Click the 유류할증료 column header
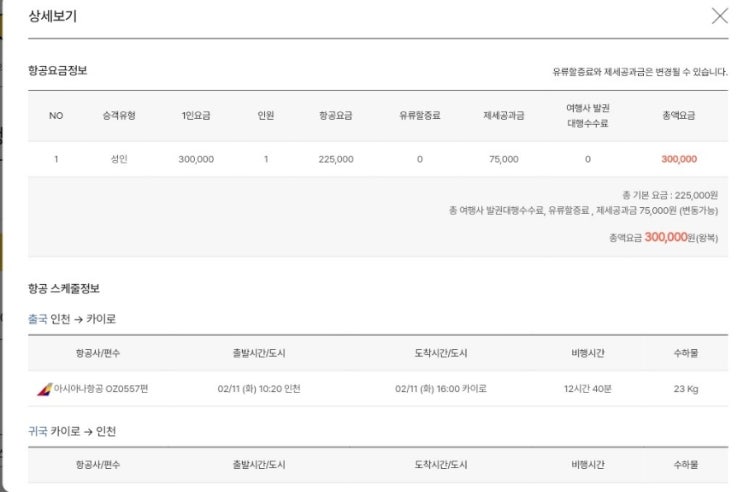The width and height of the screenshot is (743, 492). coord(420,115)
